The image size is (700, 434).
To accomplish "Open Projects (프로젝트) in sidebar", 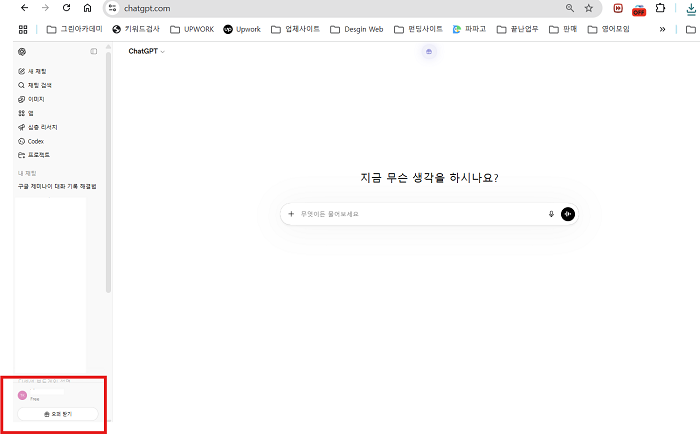I will pyautogui.click(x=34, y=155).
